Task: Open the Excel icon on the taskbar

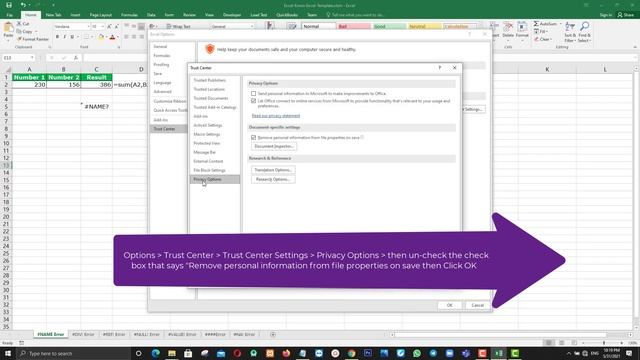Action: click(x=498, y=353)
